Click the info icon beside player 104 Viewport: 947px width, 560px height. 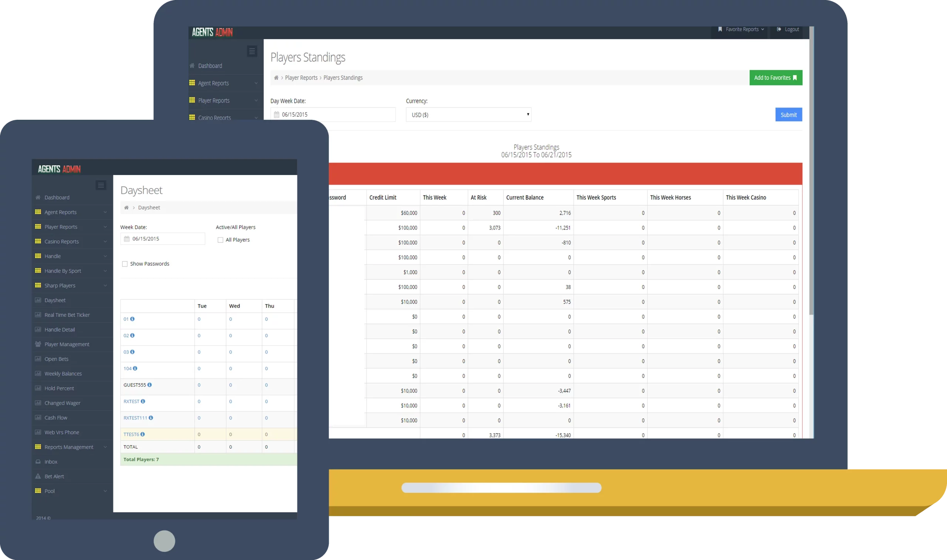[x=135, y=368]
